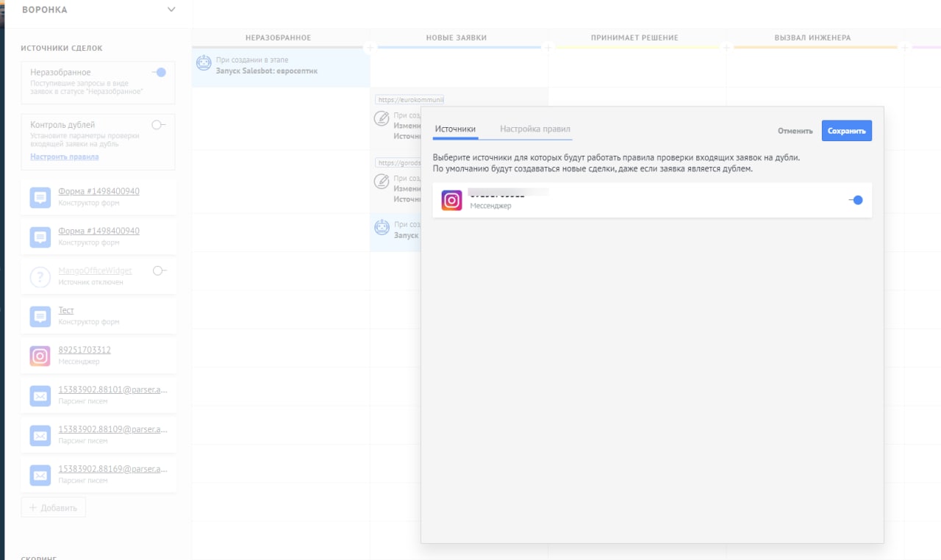The image size is (941, 560).
Task: Disable the Instagram messenger source toggle in dialog
Action: pyautogui.click(x=855, y=200)
